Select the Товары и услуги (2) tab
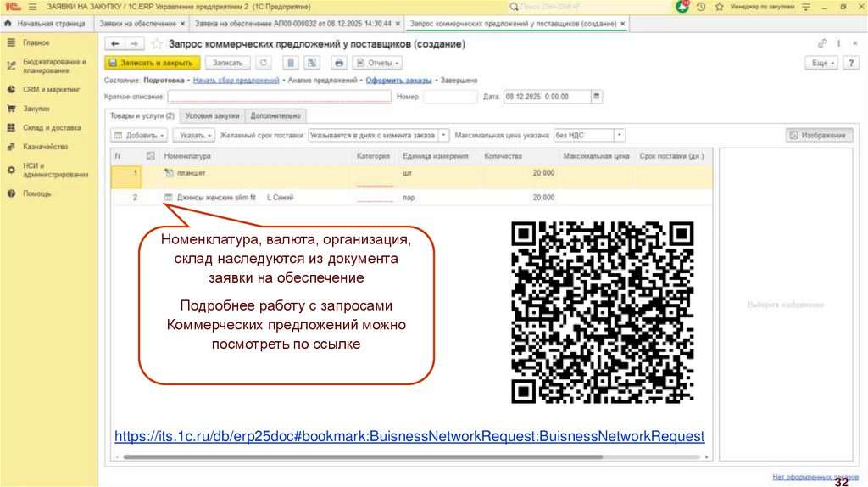This screenshot has width=868, height=487. (142, 115)
